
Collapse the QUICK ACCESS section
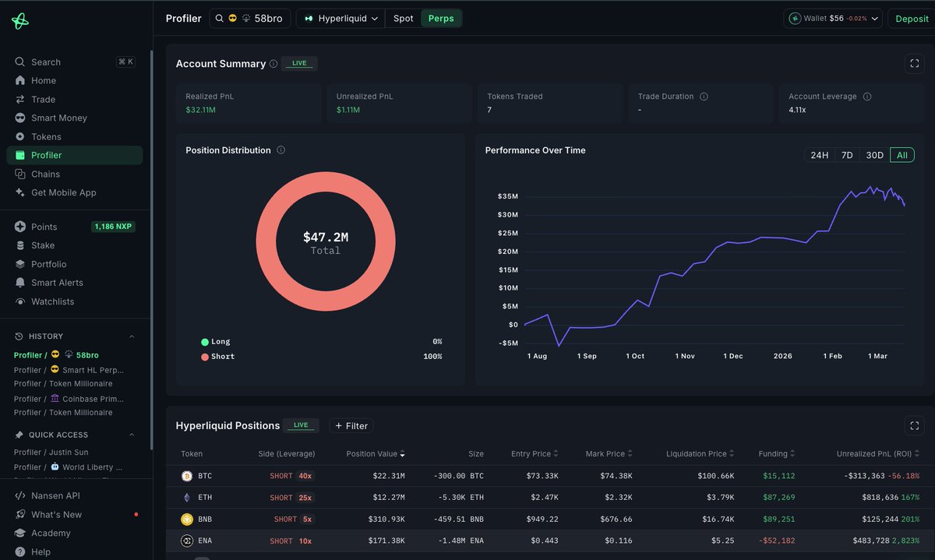click(x=131, y=435)
